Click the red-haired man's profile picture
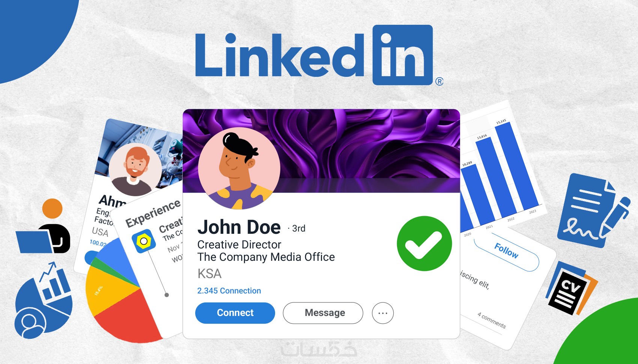Viewport: 638px width, 364px height. pos(135,170)
